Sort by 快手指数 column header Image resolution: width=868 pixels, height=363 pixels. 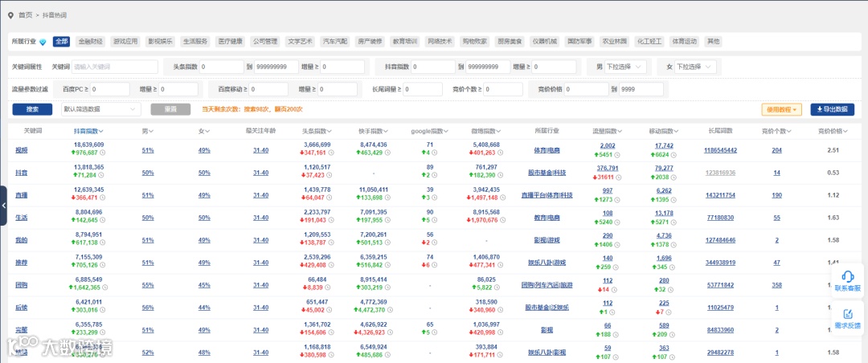(x=373, y=131)
